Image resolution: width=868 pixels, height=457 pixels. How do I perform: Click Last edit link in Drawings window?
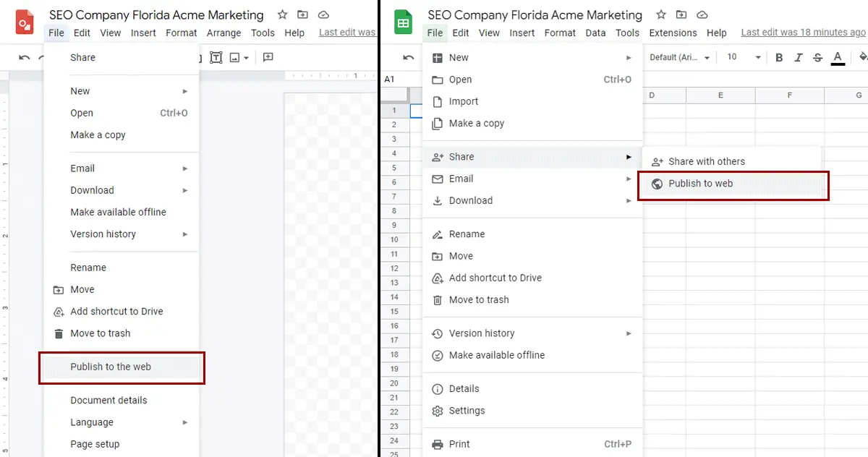coord(347,33)
